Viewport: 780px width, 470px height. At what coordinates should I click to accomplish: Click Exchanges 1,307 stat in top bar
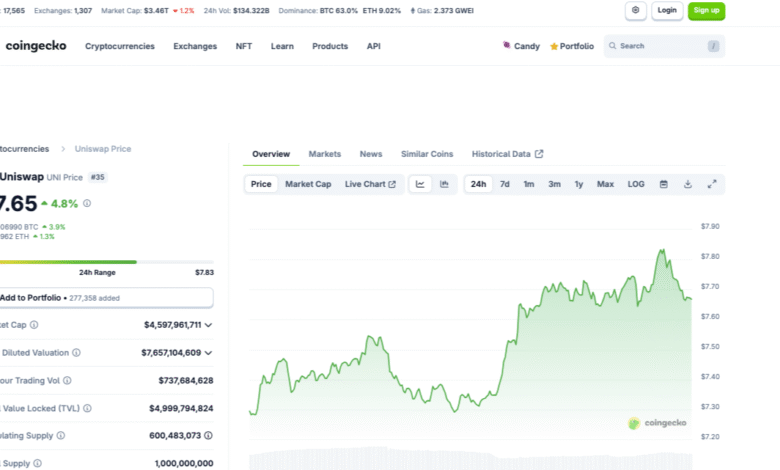(63, 10)
